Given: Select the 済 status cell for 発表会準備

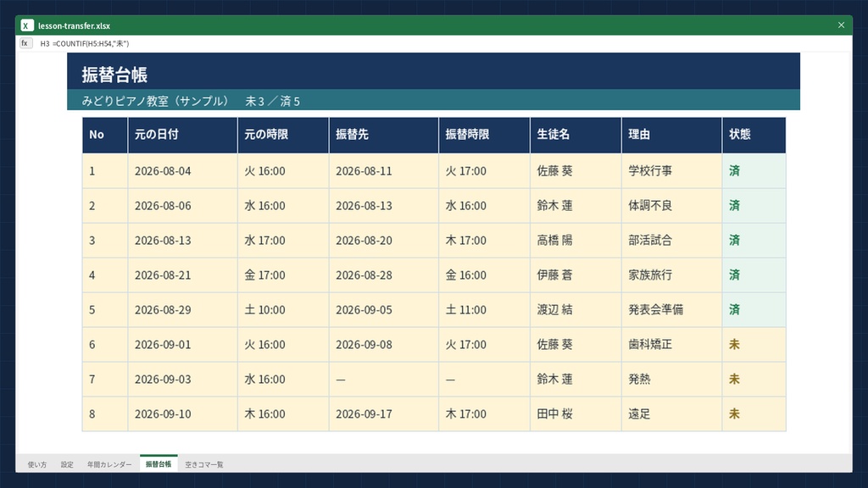Looking at the screenshot, I should 754,310.
